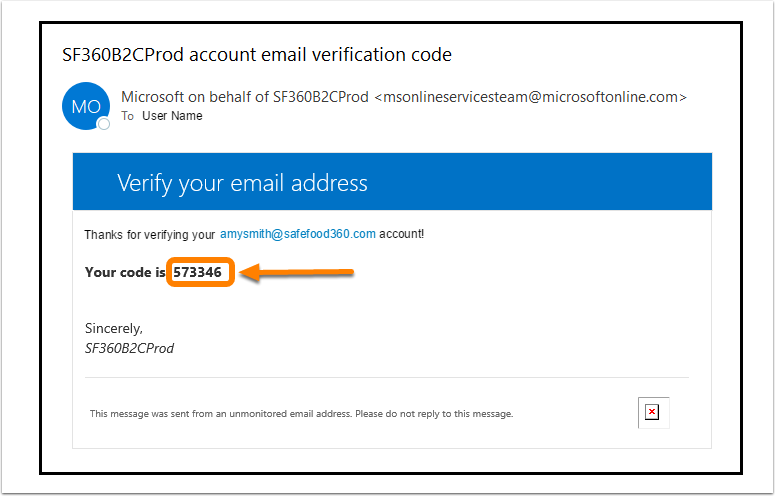This screenshot has width=775, height=496.
Task: Click the italic SF360B2CProd signature
Action: [130, 348]
